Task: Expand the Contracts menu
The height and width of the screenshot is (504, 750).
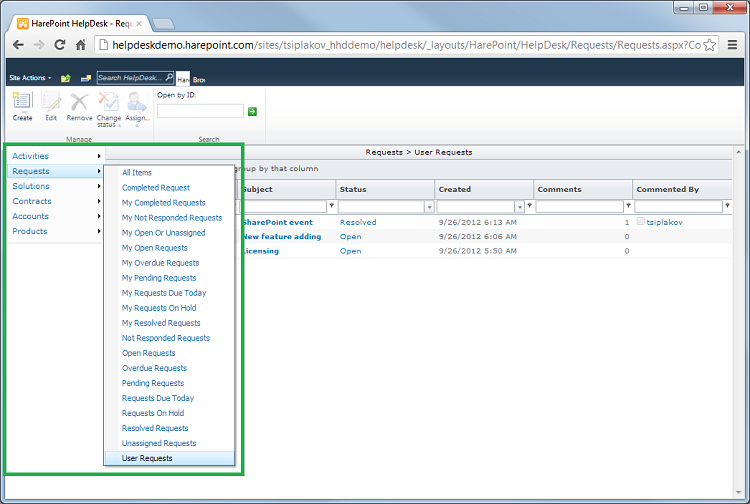Action: (x=55, y=201)
